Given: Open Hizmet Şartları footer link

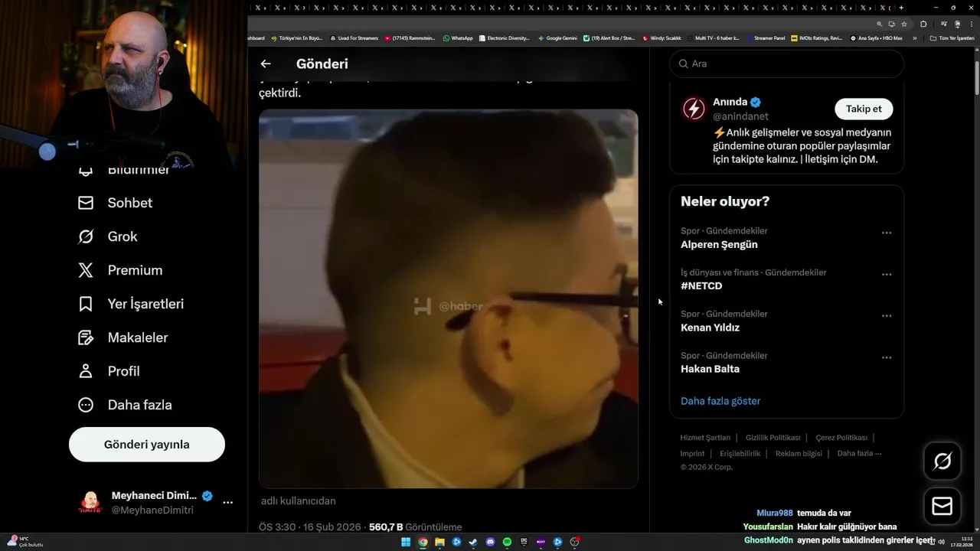Looking at the screenshot, I should (705, 438).
